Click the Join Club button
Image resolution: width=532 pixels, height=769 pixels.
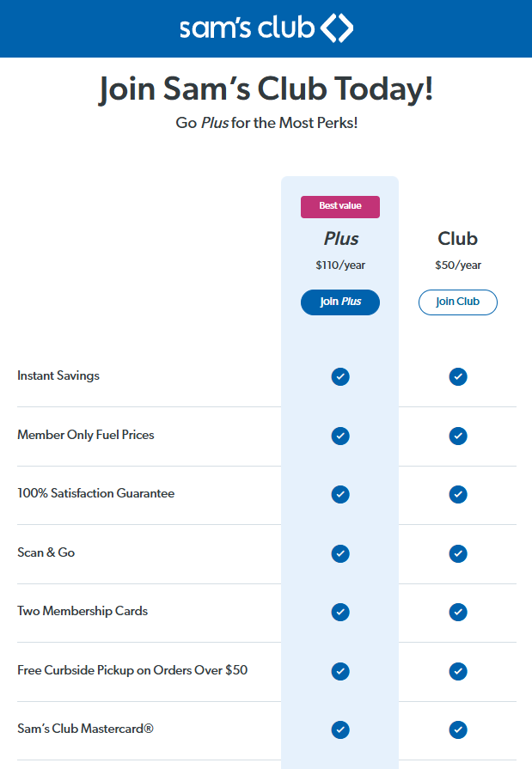point(457,302)
